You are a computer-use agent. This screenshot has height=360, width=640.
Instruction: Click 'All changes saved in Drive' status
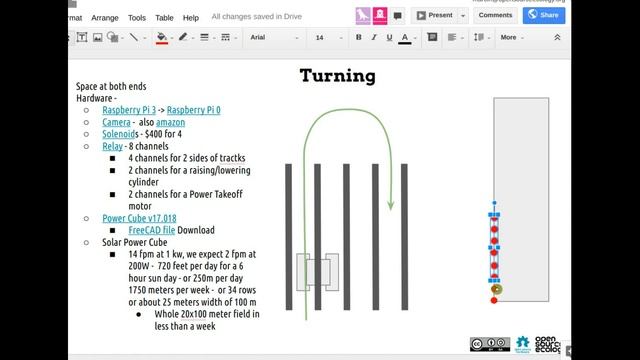pos(257,17)
